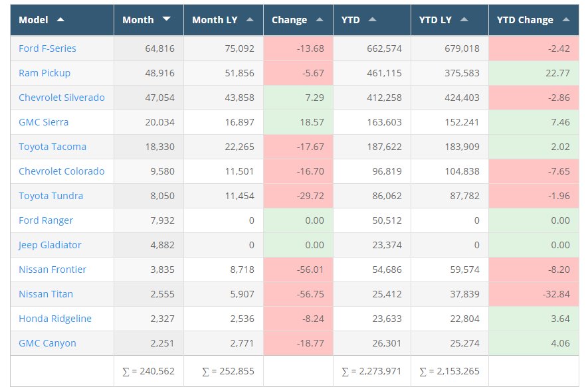Select Honda Ridgeline YTD change 3.64
Image resolution: width=588 pixels, height=387 pixels.
point(560,319)
